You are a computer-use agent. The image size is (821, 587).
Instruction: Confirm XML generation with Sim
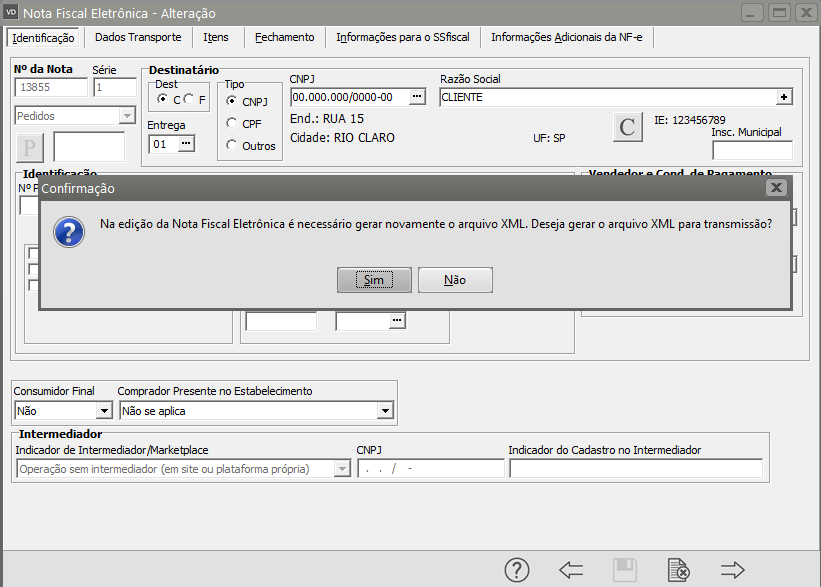point(374,280)
